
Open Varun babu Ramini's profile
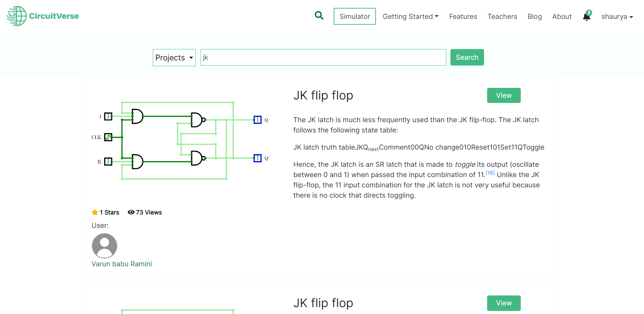tap(122, 264)
